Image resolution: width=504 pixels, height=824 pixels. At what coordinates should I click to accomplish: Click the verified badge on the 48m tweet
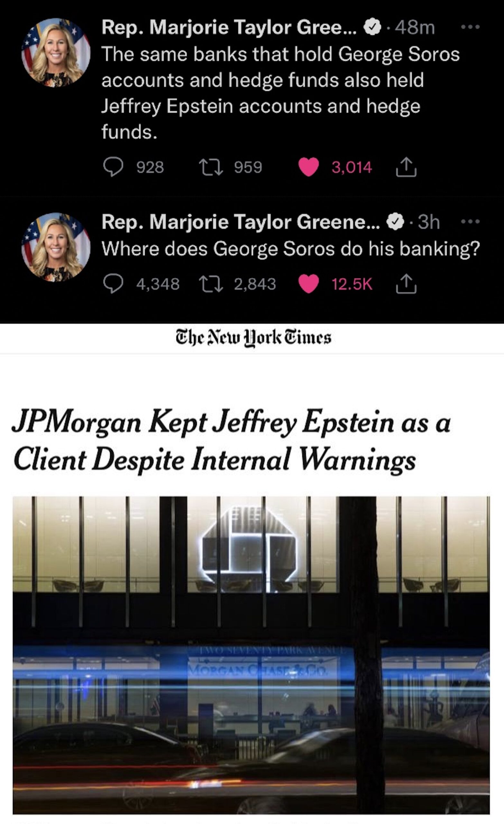click(372, 27)
